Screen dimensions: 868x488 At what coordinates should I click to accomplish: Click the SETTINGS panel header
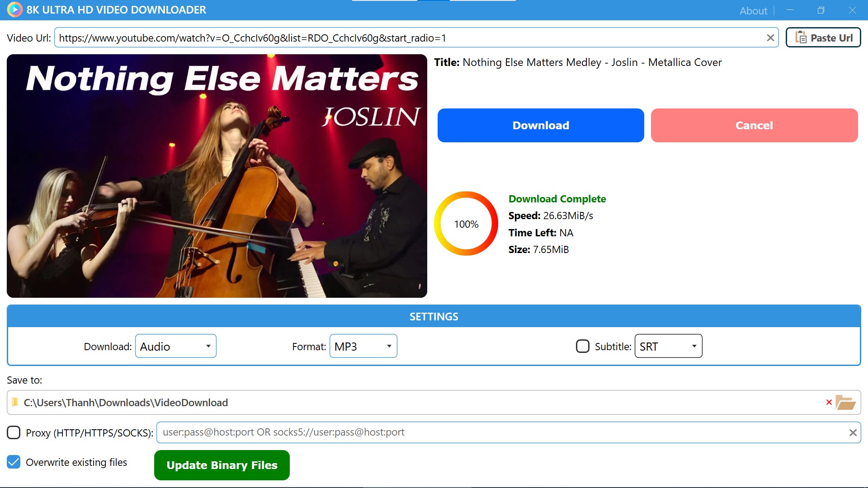pos(434,316)
